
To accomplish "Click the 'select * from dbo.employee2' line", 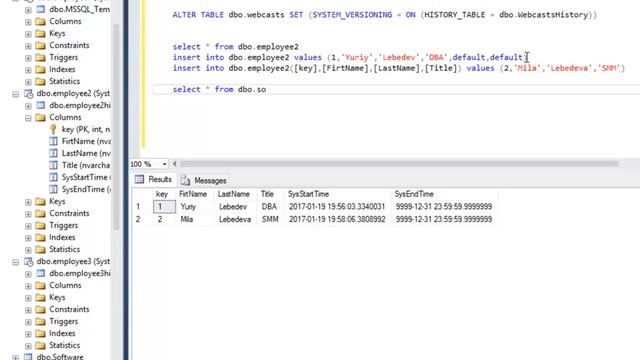I will click(x=236, y=47).
